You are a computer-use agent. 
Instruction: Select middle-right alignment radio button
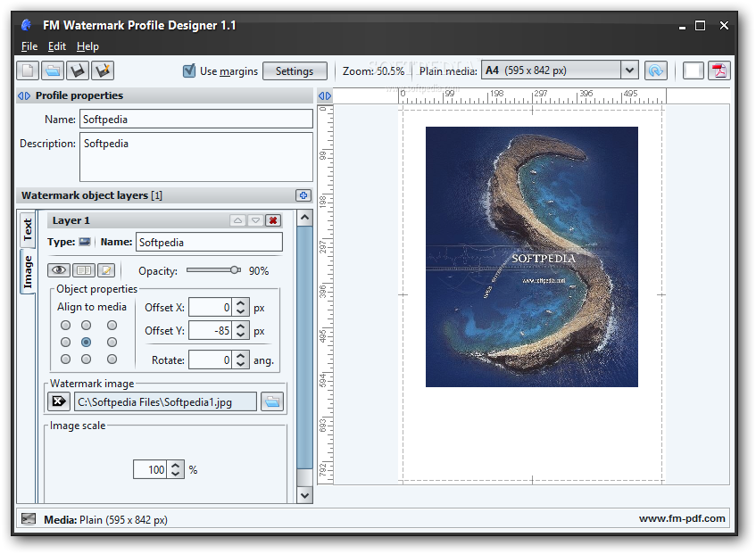pos(112,342)
